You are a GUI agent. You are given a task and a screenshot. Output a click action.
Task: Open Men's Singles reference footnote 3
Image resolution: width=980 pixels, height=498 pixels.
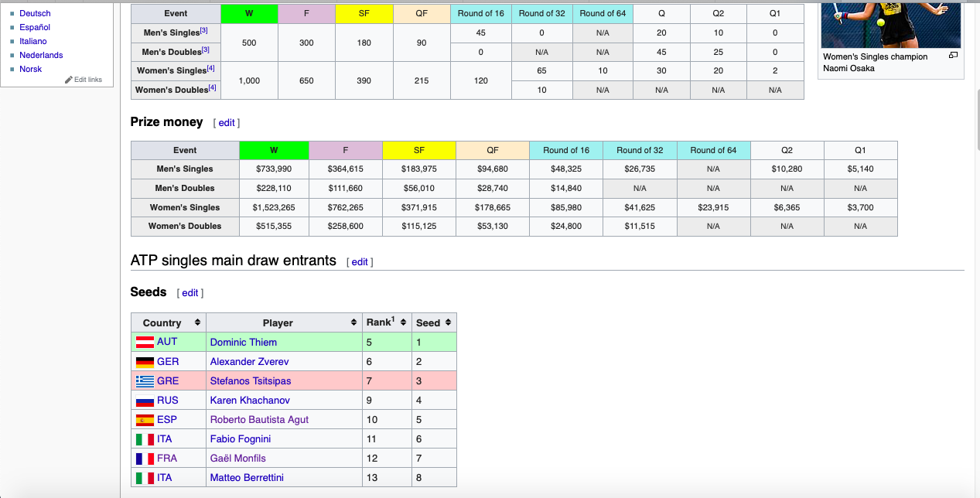point(206,31)
